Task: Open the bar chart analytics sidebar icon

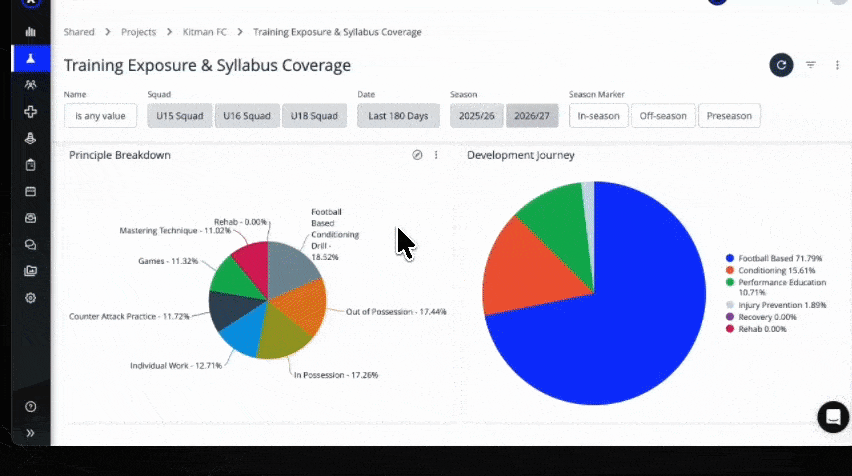Action: pos(30,32)
